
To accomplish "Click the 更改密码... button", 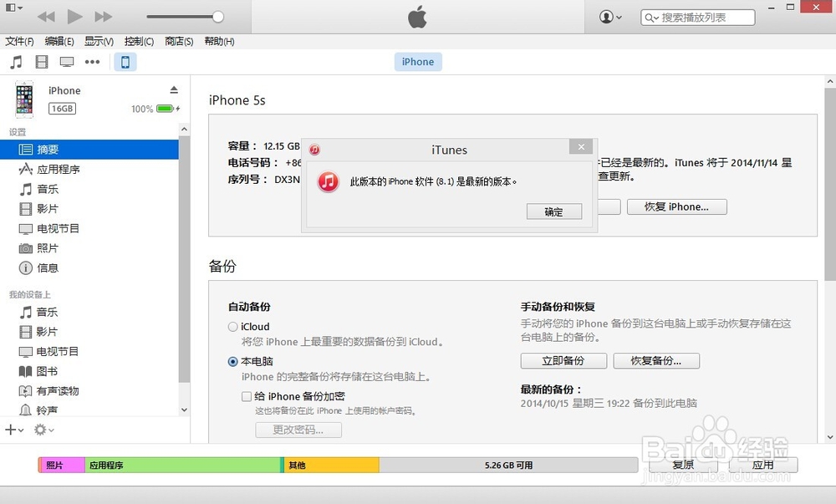I will click(298, 430).
